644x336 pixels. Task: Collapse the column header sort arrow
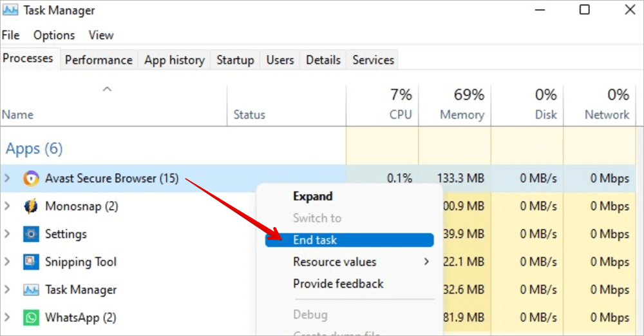(108, 90)
